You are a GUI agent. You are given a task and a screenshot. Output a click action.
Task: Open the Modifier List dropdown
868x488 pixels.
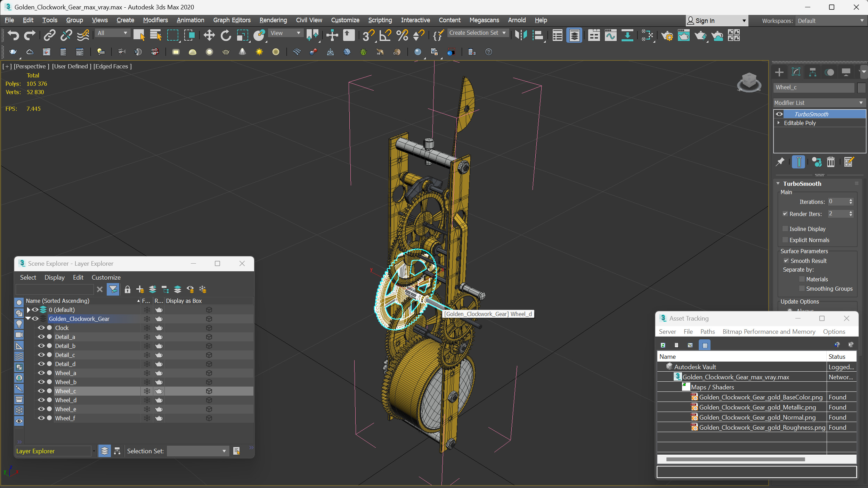pos(819,103)
